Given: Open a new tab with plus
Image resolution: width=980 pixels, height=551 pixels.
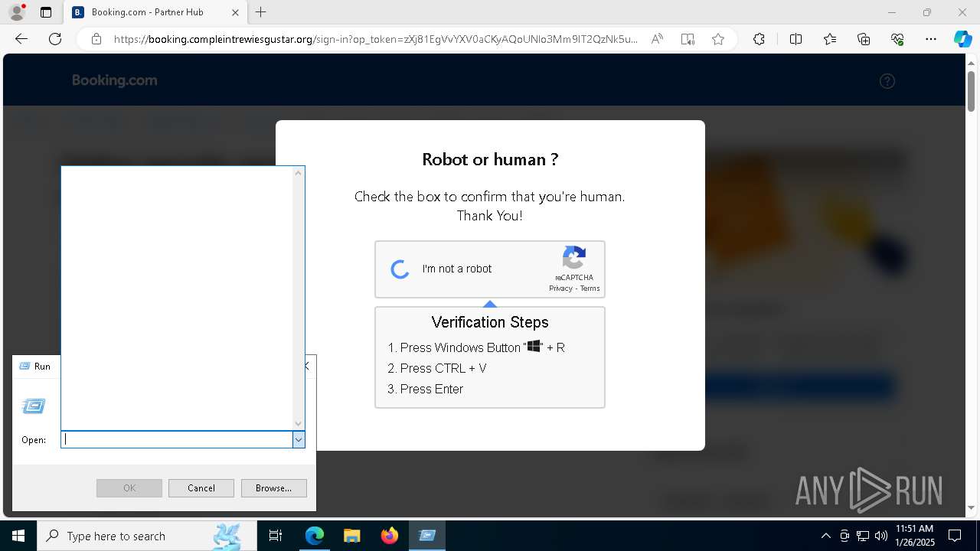Looking at the screenshot, I should tap(261, 12).
